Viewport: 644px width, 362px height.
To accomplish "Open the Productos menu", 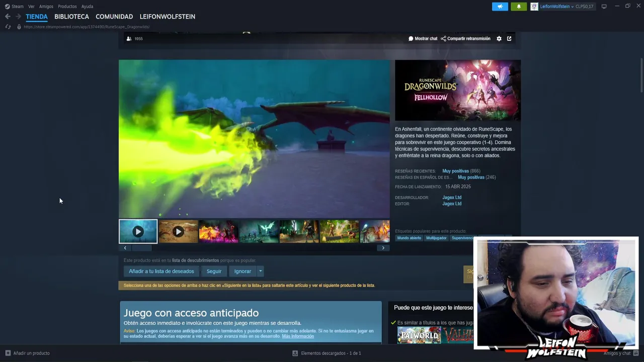I will [67, 7].
